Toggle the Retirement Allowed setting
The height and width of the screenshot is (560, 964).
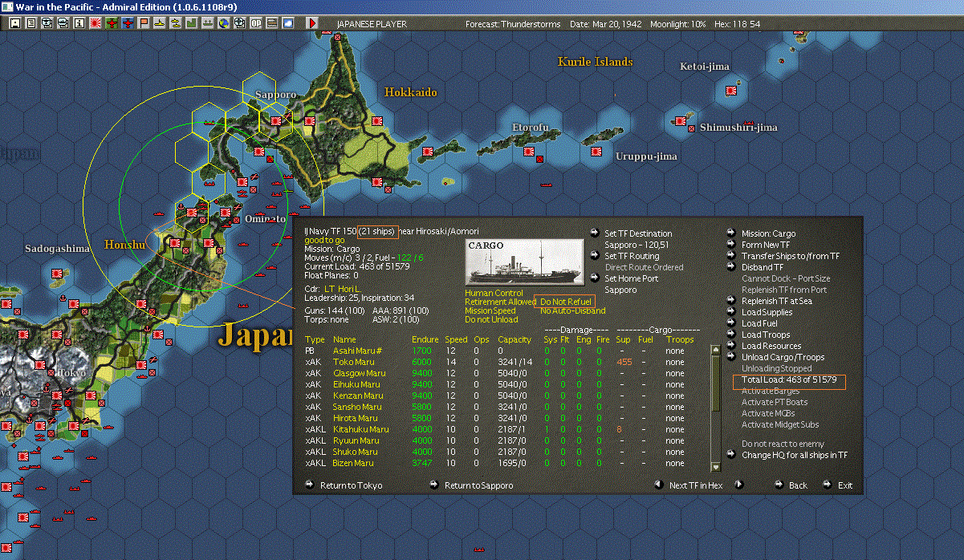click(x=500, y=302)
